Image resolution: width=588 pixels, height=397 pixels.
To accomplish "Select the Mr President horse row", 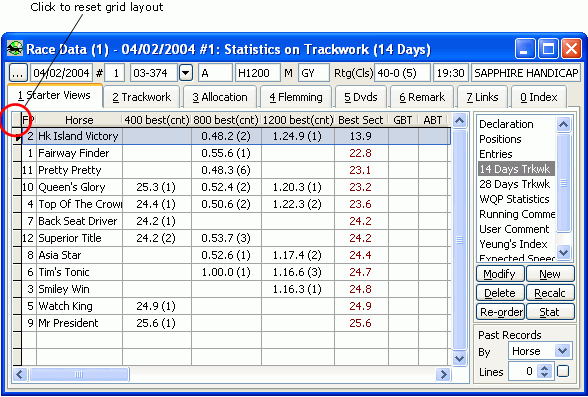I will 236,323.
